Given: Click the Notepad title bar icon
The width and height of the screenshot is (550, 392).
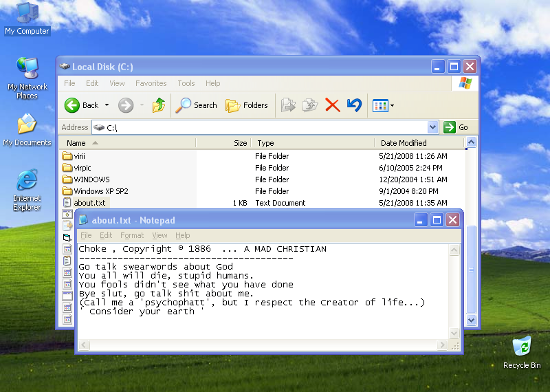Looking at the screenshot, I should [x=83, y=220].
